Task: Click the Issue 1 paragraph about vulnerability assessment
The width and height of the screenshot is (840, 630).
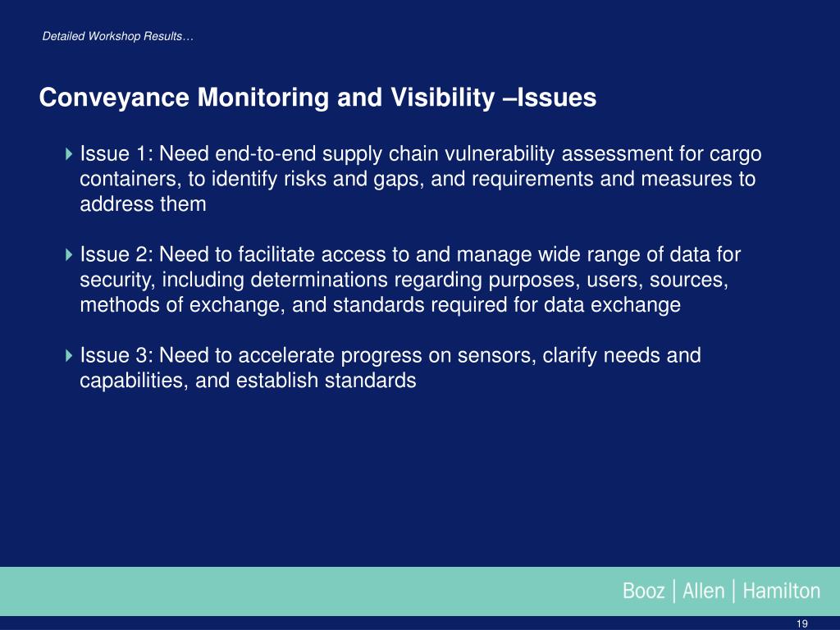Action: point(421,179)
